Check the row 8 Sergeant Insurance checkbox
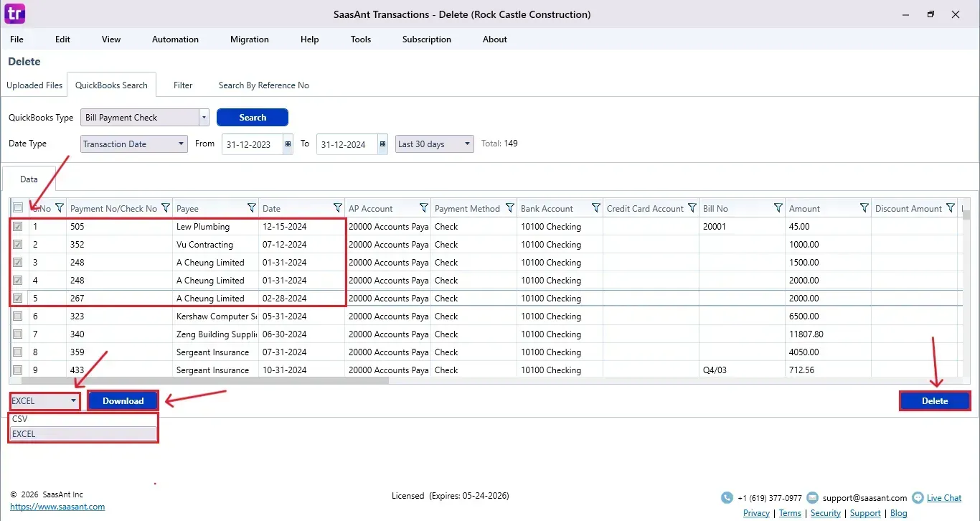 point(18,352)
